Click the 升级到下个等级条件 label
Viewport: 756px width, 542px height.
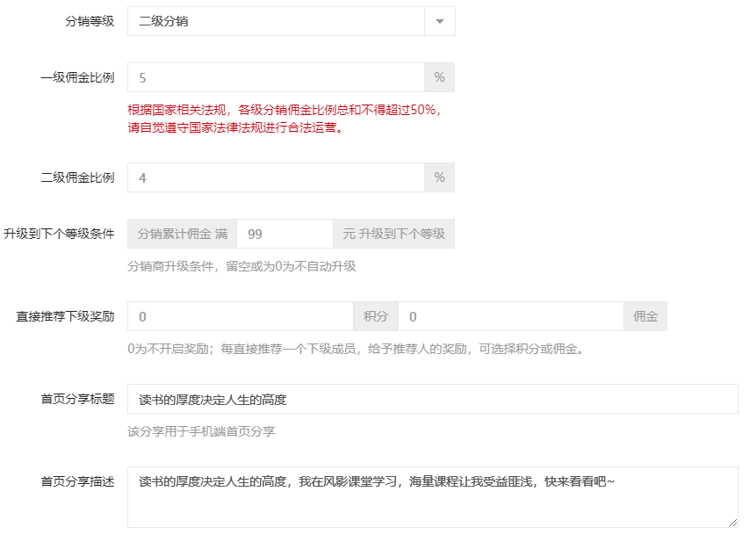click(x=60, y=234)
